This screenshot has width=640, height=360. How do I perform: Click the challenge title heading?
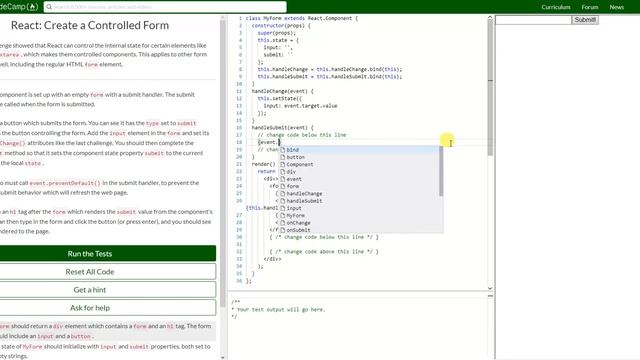click(90, 25)
